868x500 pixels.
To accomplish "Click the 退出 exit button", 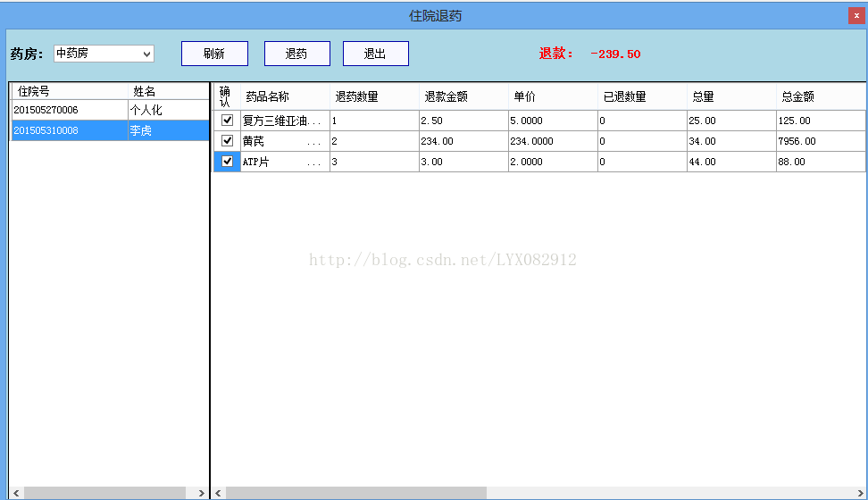I will pyautogui.click(x=375, y=54).
